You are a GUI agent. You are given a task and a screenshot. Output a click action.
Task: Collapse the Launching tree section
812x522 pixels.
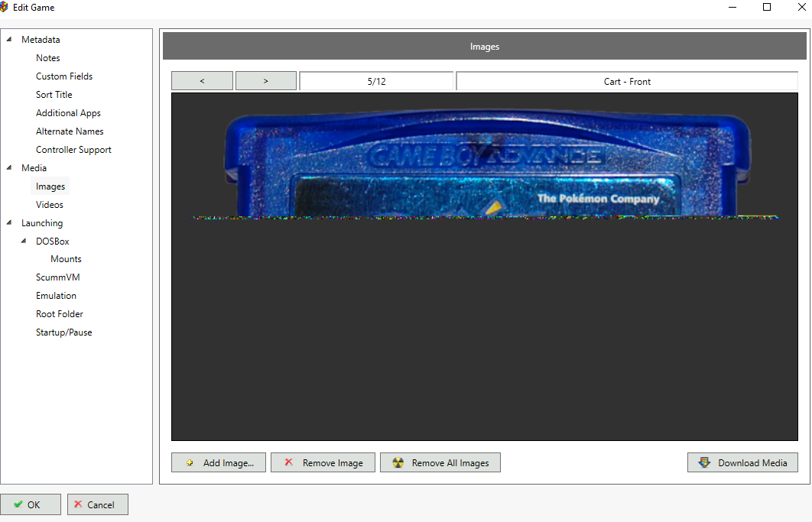tap(9, 222)
